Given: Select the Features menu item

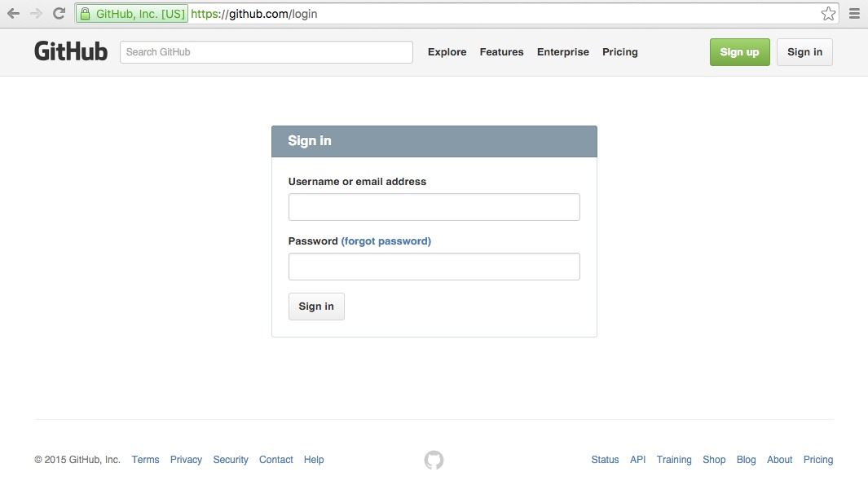Looking at the screenshot, I should click(x=501, y=51).
